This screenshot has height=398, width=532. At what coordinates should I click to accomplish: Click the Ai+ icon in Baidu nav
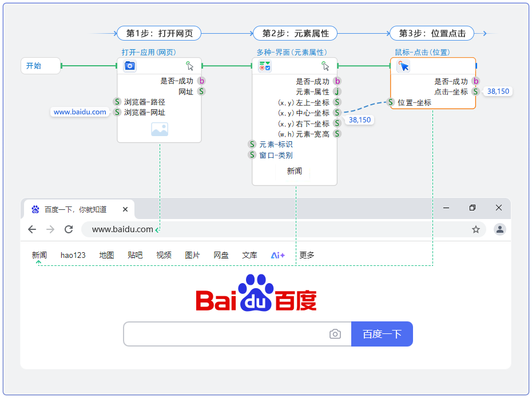coord(278,255)
